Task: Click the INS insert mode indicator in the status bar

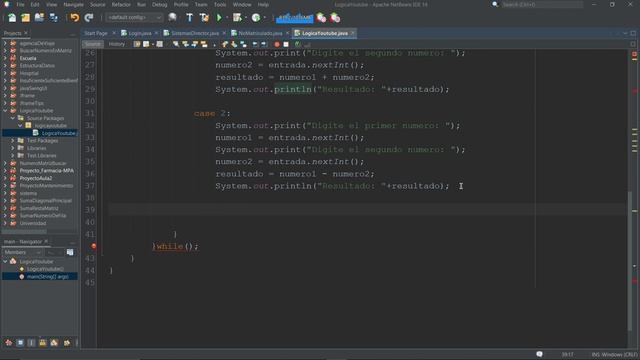Action: pos(595,354)
